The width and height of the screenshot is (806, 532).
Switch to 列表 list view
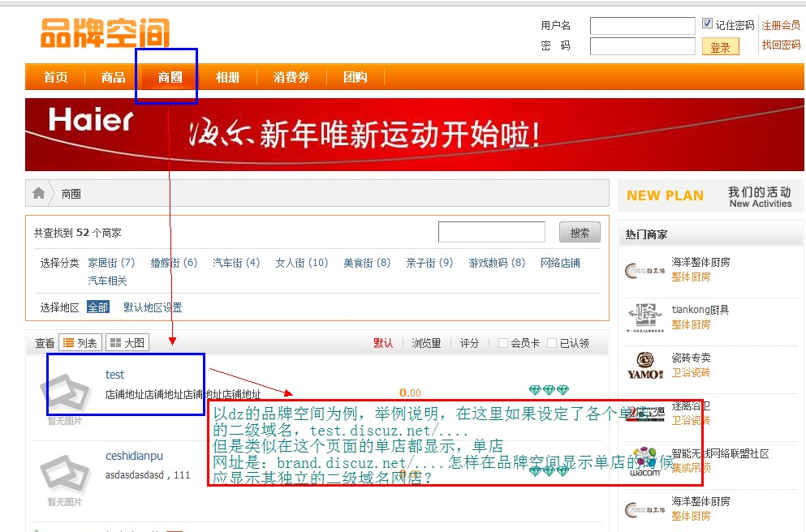pyautogui.click(x=80, y=342)
